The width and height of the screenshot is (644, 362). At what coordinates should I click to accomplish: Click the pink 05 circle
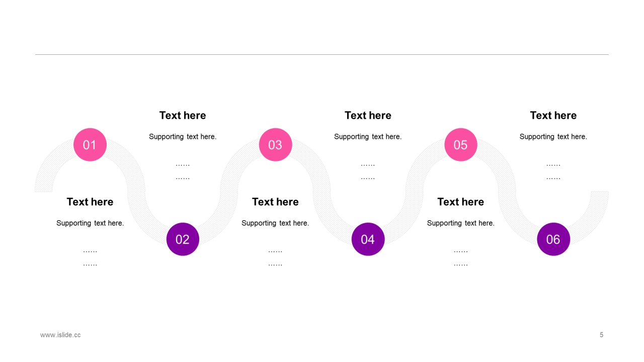(x=460, y=145)
